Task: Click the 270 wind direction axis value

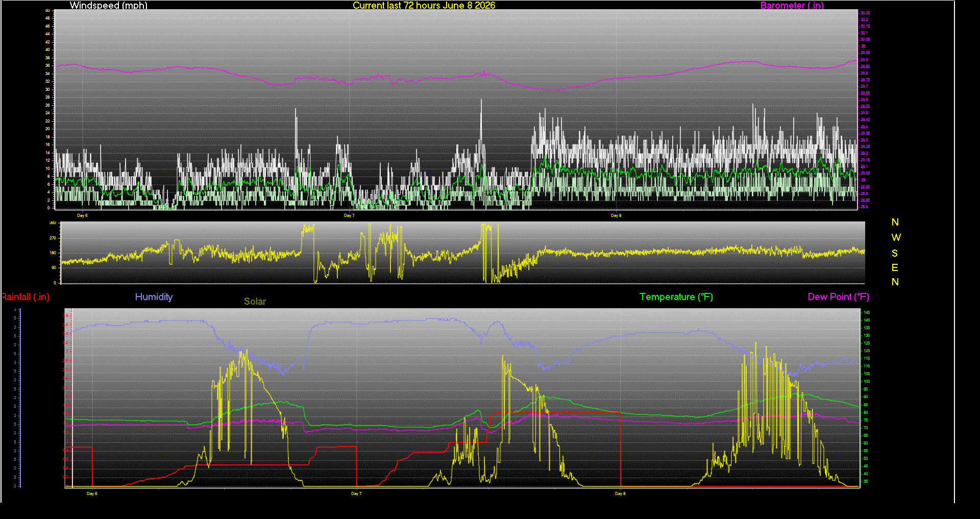Action: (x=53, y=238)
